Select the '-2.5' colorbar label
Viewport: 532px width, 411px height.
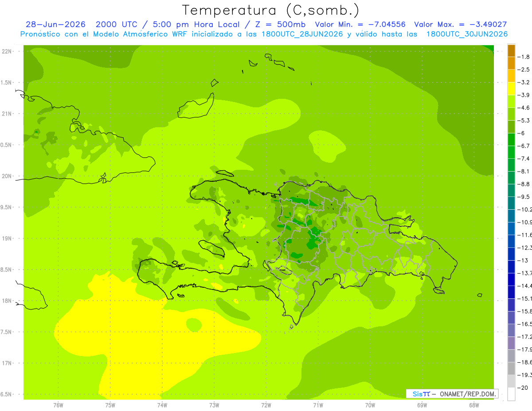pos(524,70)
